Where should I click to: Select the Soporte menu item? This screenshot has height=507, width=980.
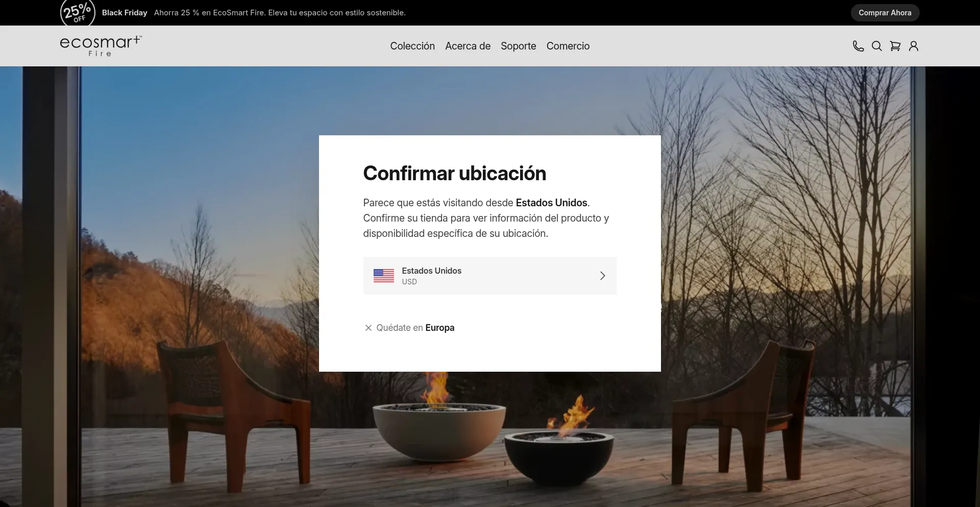[x=518, y=46]
